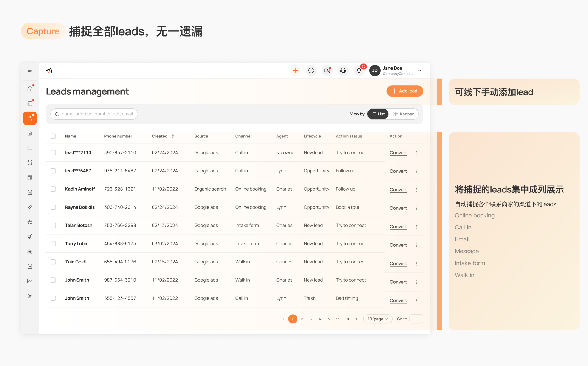Screen dimensions: 588x366
Task: Expand Jane Doe account dropdown chevron
Action: [420, 70]
